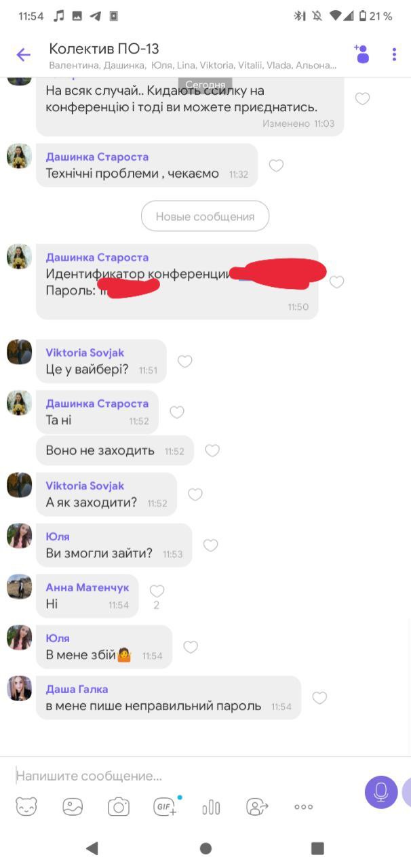Like the "Технічні проблеми, чекаємо" message

click(x=276, y=165)
